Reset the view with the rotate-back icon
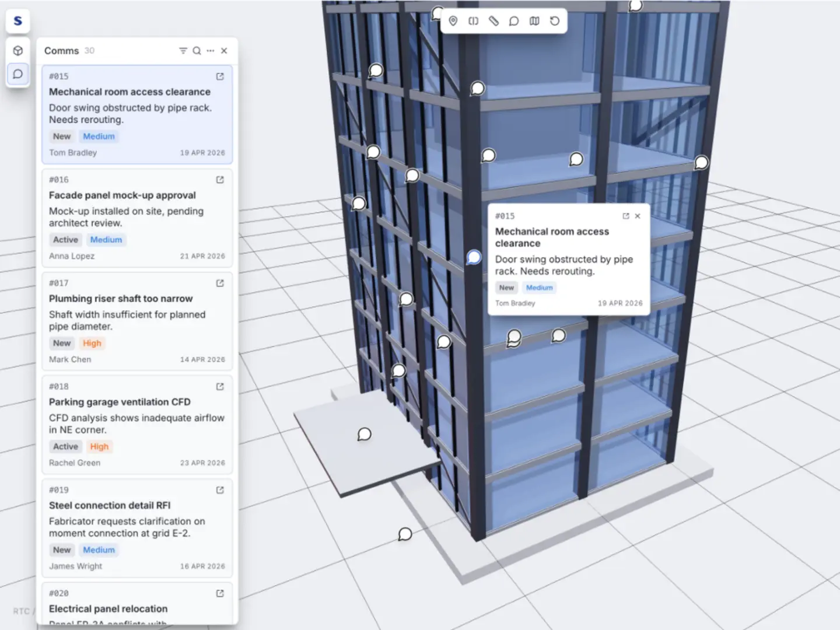 (555, 21)
